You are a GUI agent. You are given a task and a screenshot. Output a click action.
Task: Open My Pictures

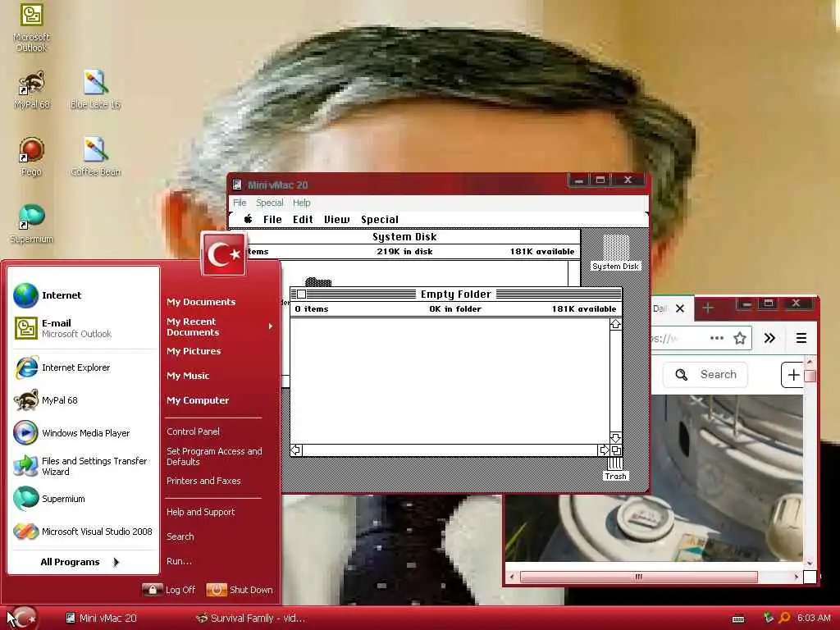(194, 351)
